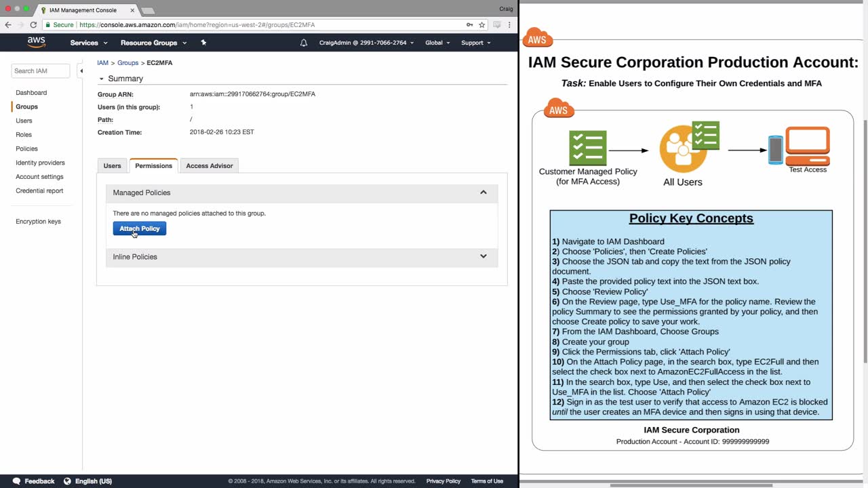Click the Test Access devices icon
The width and height of the screenshot is (868, 488).
coord(799,146)
